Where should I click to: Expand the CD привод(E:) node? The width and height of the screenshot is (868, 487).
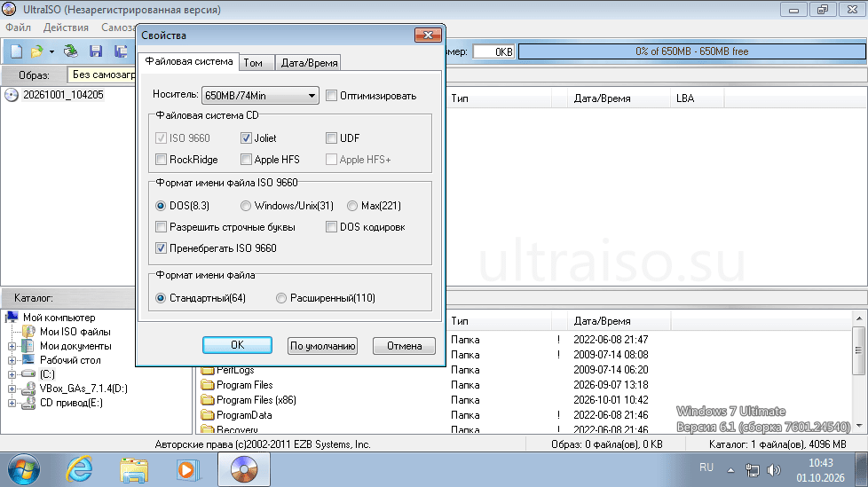point(12,404)
